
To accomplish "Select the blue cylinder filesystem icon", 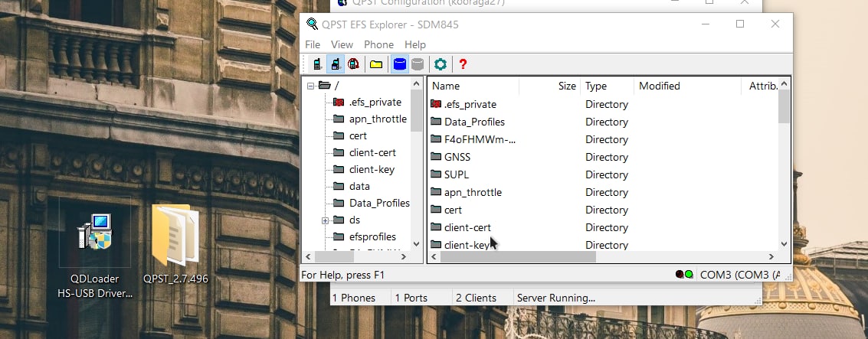I will tap(400, 64).
